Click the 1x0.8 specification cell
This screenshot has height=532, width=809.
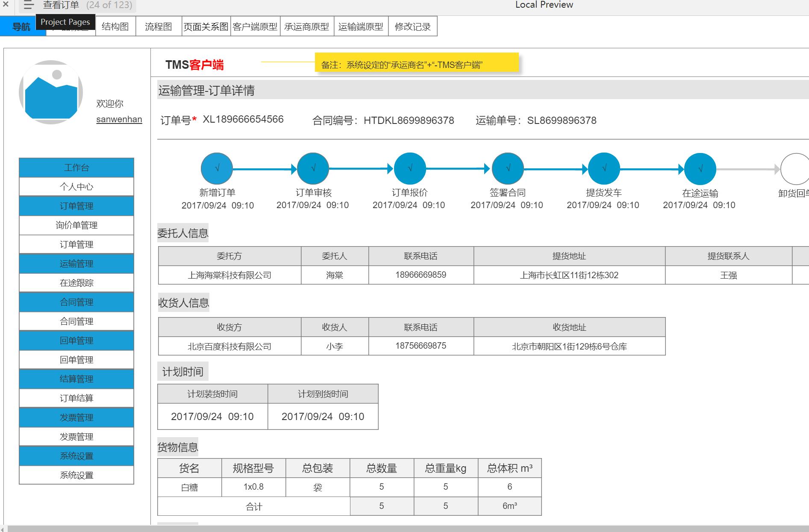254,487
